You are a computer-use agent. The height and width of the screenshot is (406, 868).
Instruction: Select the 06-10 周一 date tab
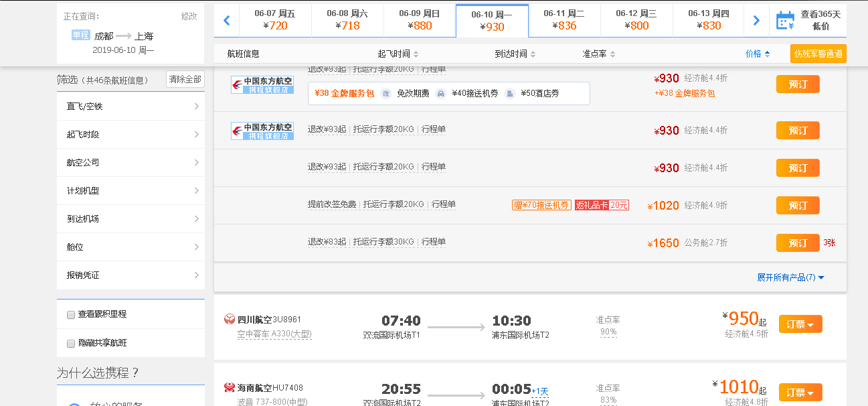coord(492,21)
